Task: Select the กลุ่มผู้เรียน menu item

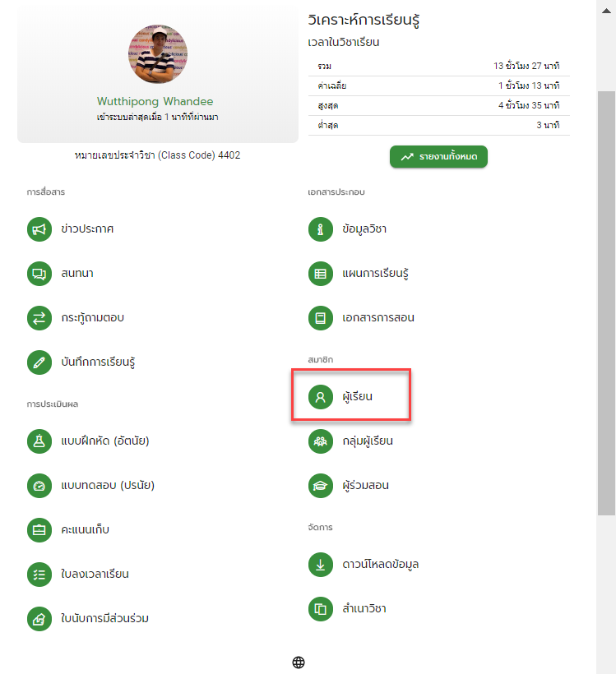Action: [x=350, y=441]
